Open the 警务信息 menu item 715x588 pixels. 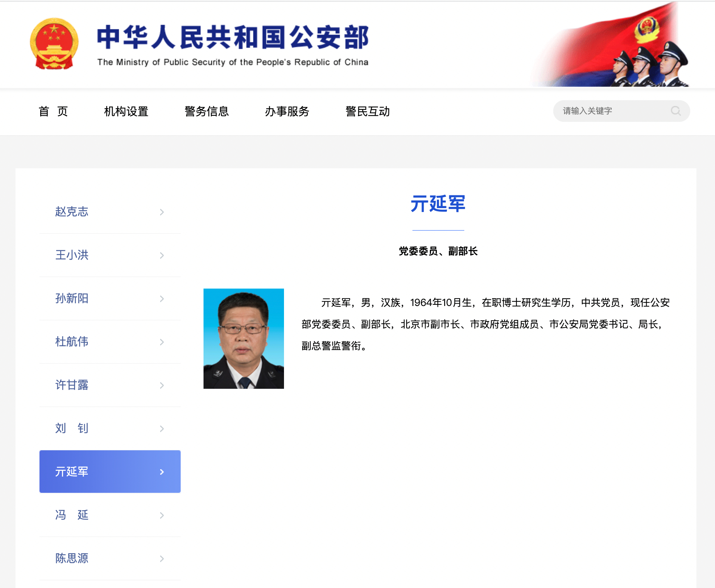pos(206,112)
